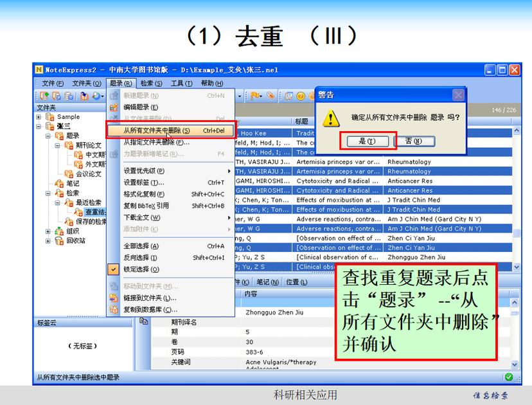Click the yellow help question mark icon
The height and width of the screenshot is (405, 532).
(300, 96)
